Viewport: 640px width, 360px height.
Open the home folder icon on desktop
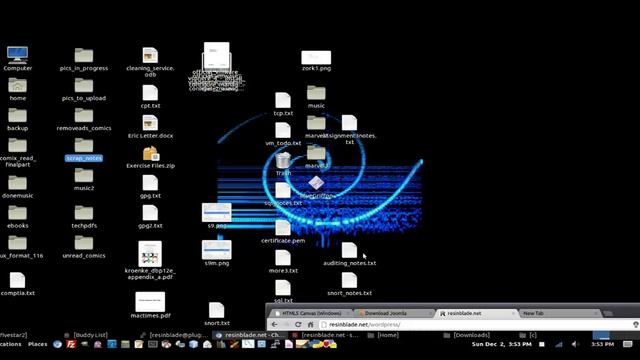(18, 85)
